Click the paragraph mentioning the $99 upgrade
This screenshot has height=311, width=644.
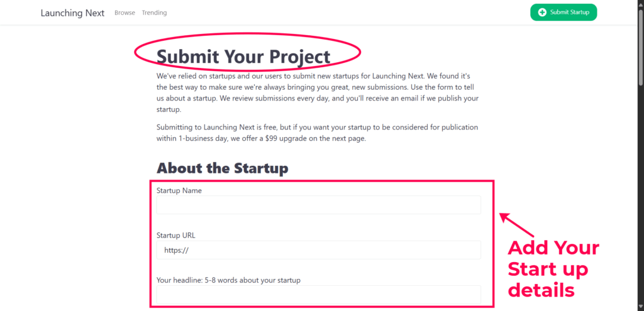[x=317, y=133]
